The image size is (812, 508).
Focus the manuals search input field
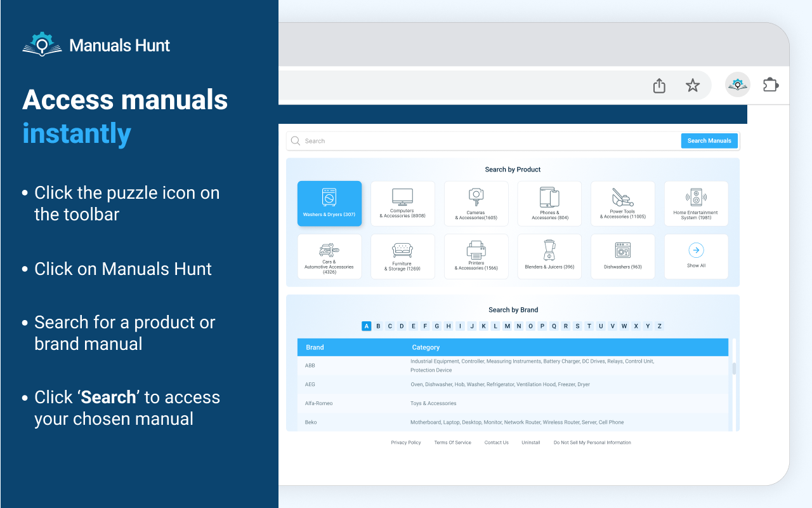pyautogui.click(x=484, y=141)
